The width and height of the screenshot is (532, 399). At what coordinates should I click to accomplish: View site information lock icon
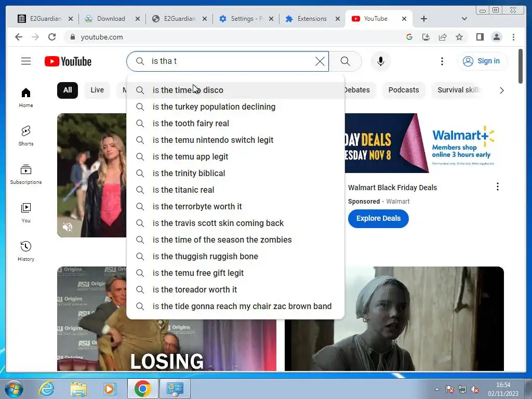72,37
